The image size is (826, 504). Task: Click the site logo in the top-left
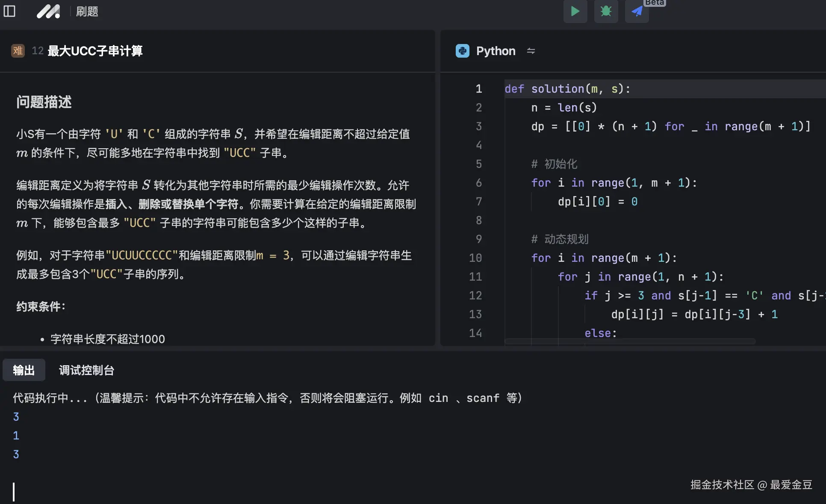point(48,12)
